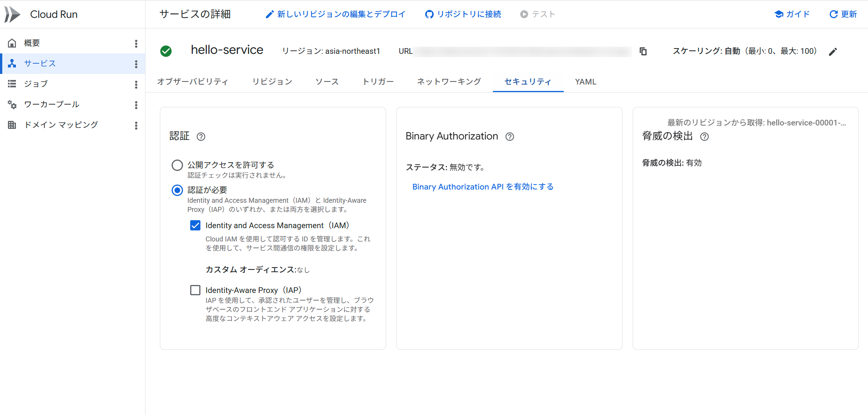Click the pencil icon for new revision
The width and height of the screenshot is (868, 415).
(x=269, y=14)
